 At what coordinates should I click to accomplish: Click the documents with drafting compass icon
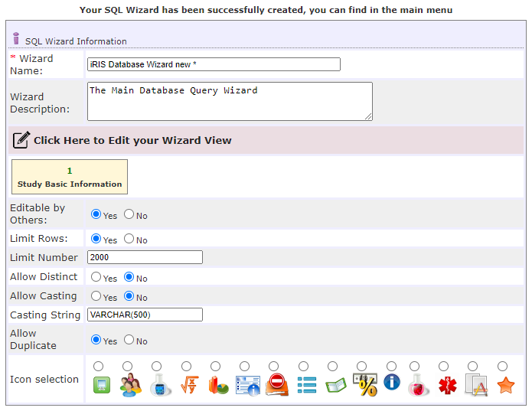(476, 385)
